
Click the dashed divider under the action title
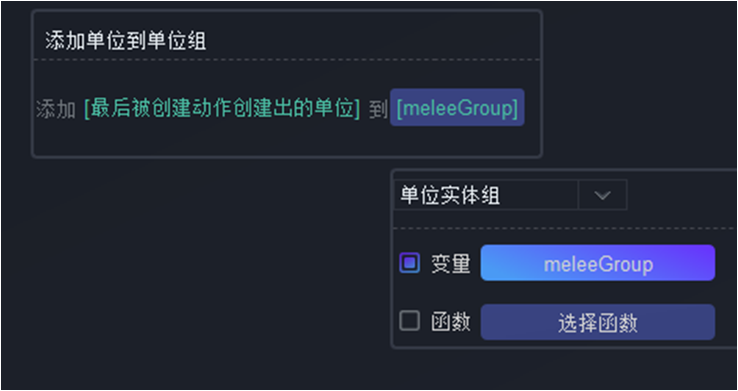click(x=287, y=60)
